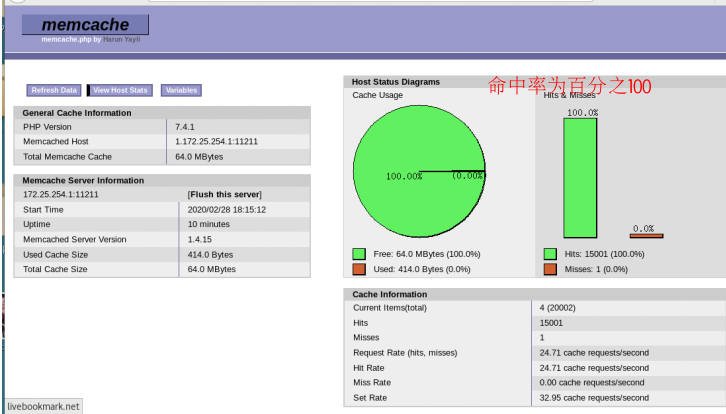Click the Cache Information header

click(x=390, y=295)
